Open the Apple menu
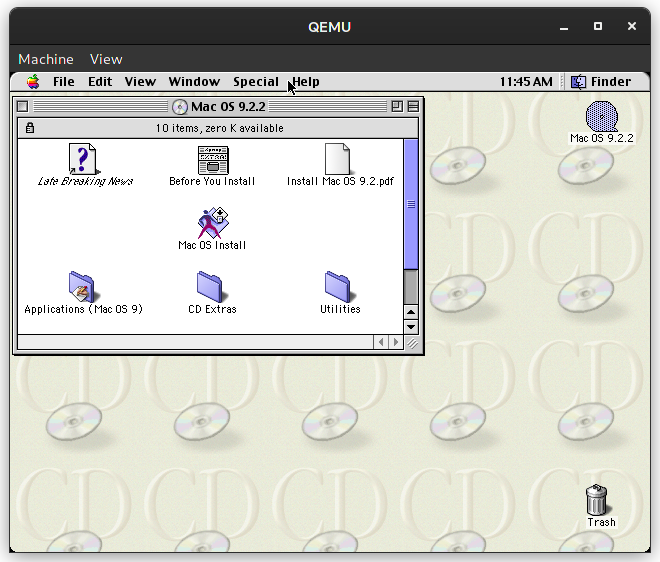The width and height of the screenshot is (660, 562). coord(33,82)
